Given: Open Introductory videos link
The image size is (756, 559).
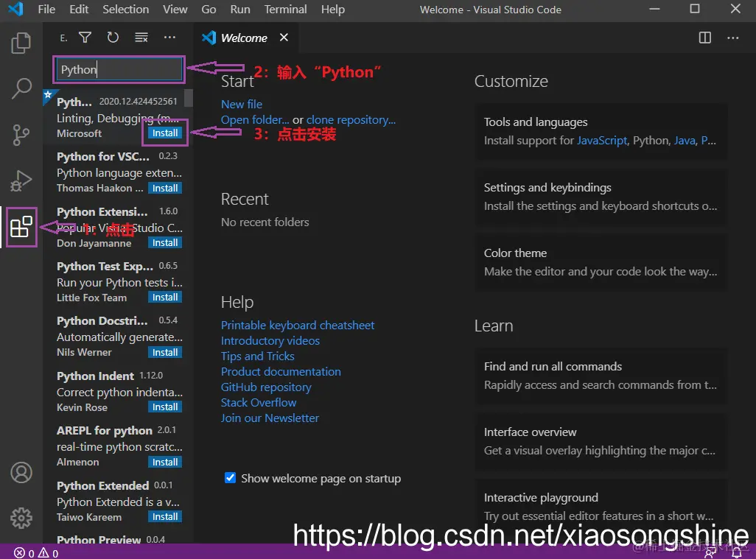Looking at the screenshot, I should click(x=270, y=341).
